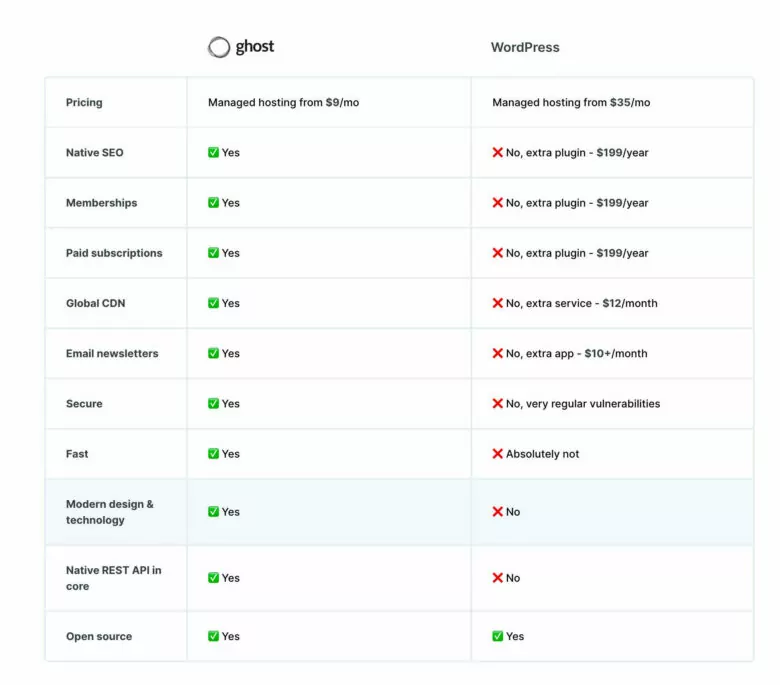This screenshot has width=780, height=685.
Task: Click red X next to Absolutely not
Action: 497,454
